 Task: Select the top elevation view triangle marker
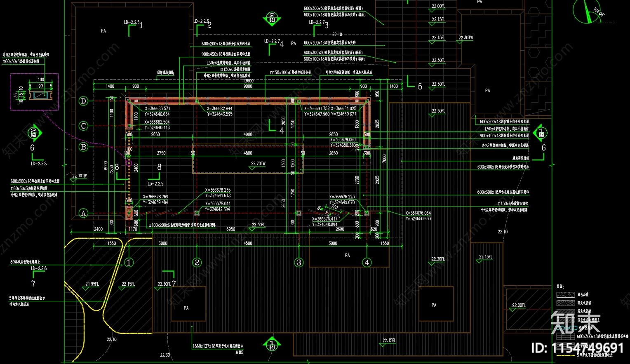272,19
